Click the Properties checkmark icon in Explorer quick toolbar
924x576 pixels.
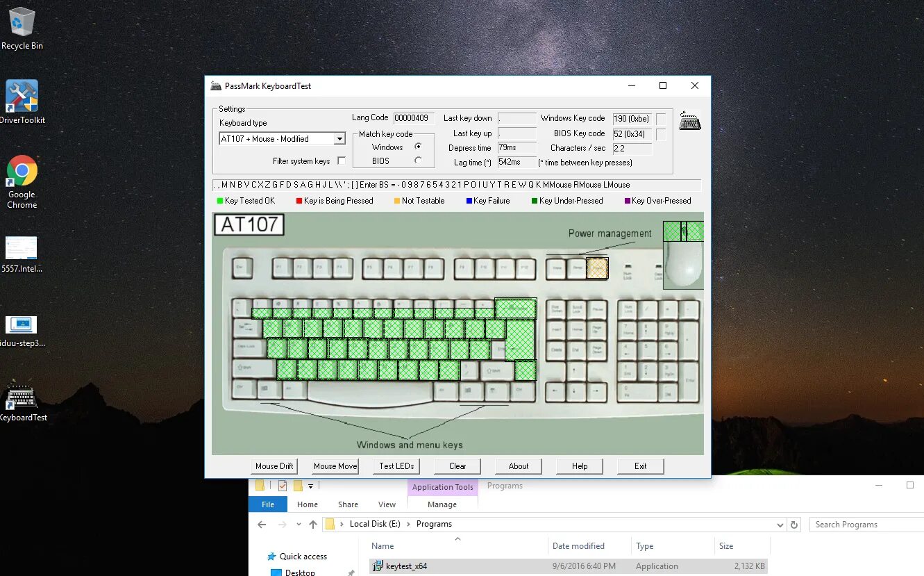[x=283, y=486]
